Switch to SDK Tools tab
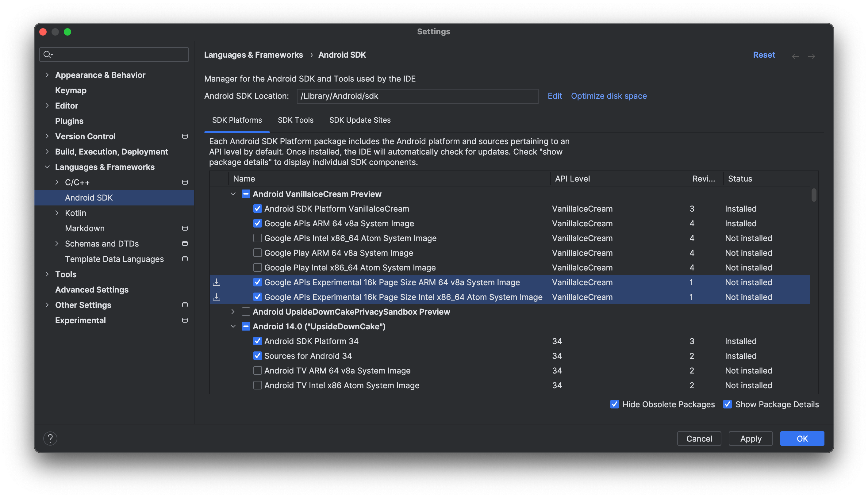The image size is (868, 498). (x=296, y=119)
